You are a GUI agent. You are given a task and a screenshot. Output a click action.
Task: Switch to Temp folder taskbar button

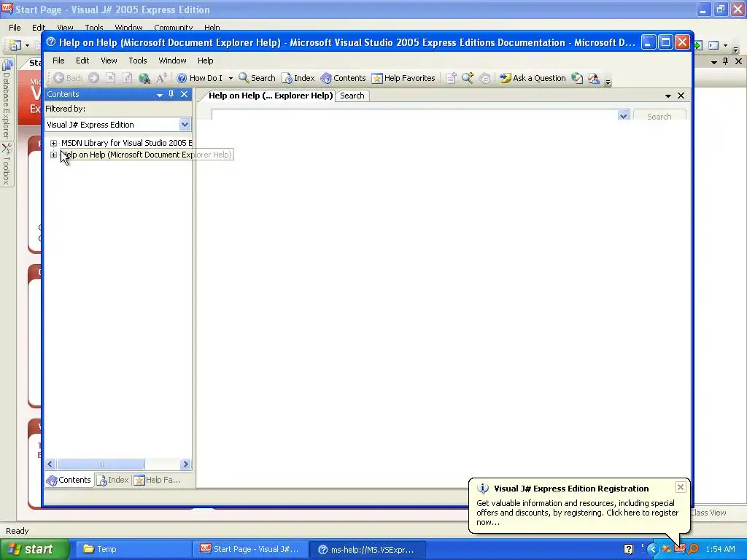point(133,550)
